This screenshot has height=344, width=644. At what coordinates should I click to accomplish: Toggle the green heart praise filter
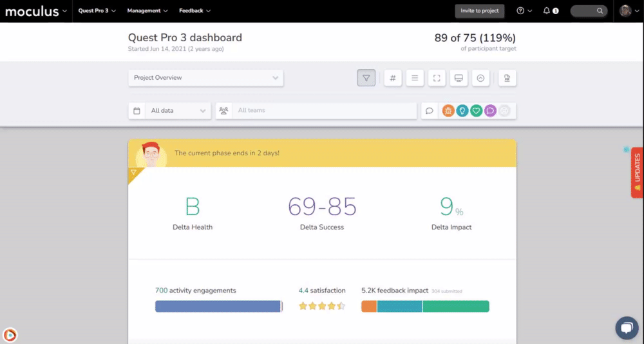click(x=476, y=111)
